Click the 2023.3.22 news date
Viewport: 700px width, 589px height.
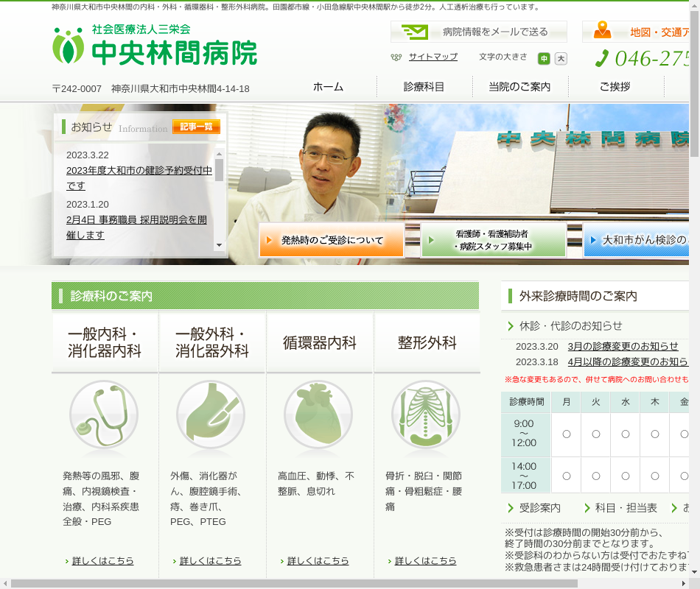tap(88, 155)
